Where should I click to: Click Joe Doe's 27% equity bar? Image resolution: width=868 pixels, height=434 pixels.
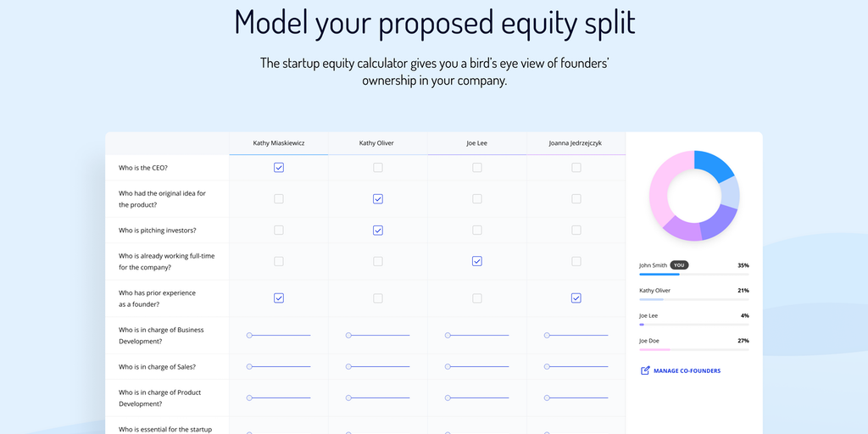pos(693,349)
